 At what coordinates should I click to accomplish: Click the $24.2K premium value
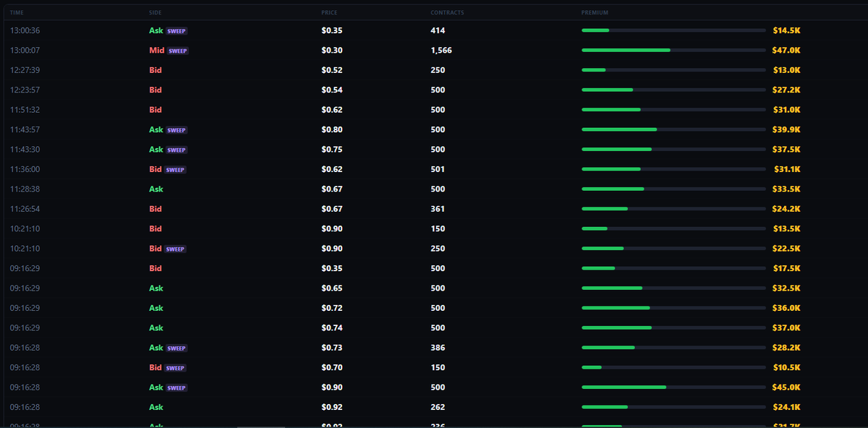click(786, 209)
